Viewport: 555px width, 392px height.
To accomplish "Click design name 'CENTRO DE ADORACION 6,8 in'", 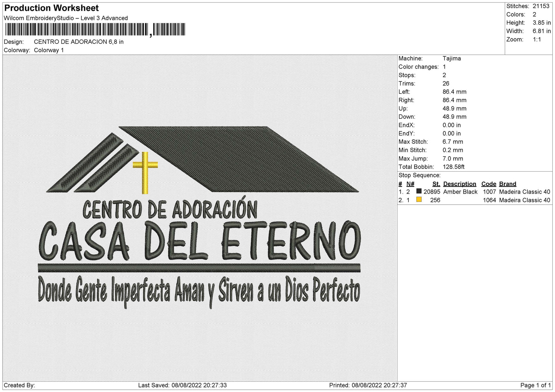I will click(x=79, y=42).
